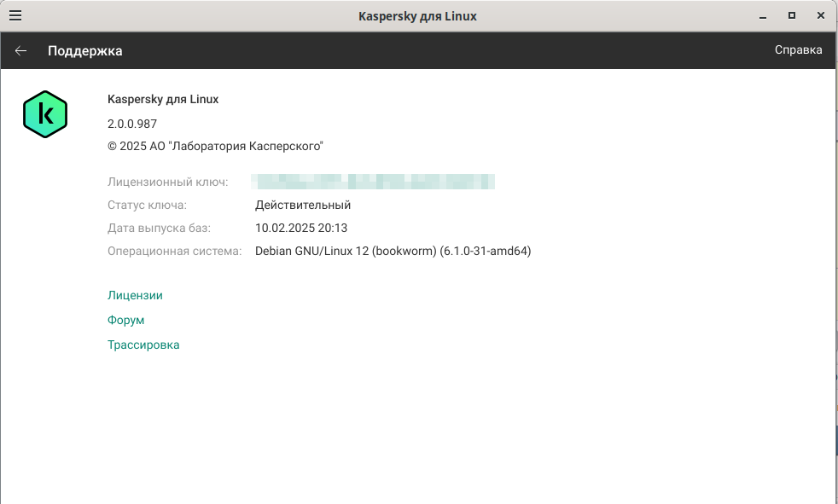Minimize the Kaspersky window

pyautogui.click(x=763, y=16)
